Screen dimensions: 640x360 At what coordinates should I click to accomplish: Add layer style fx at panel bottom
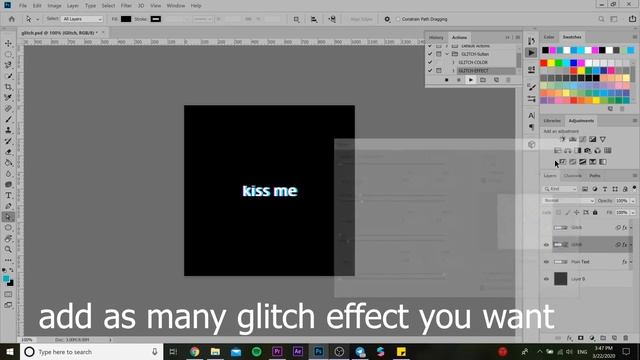tap(569, 338)
